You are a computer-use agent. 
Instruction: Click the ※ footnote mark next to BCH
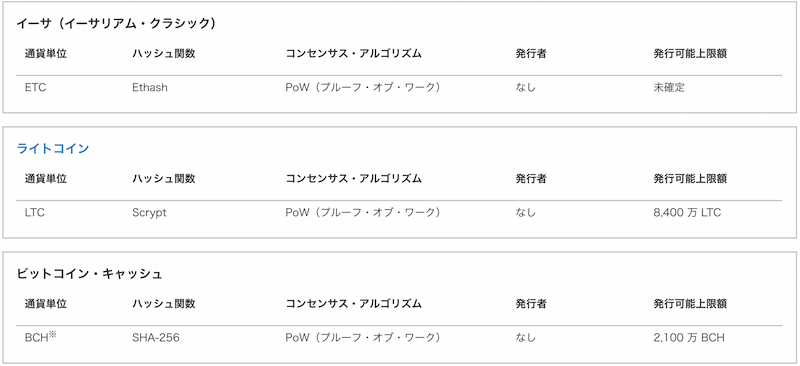52,335
